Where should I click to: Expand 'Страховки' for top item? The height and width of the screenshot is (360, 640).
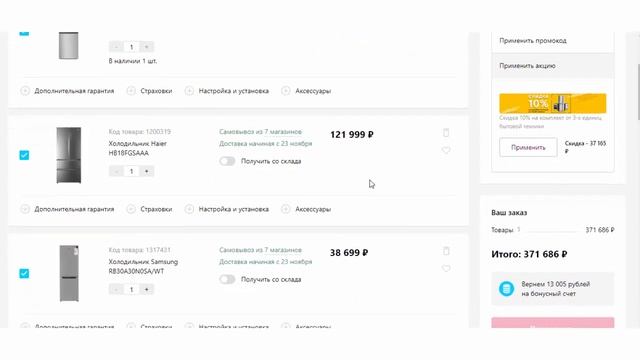coord(149,91)
